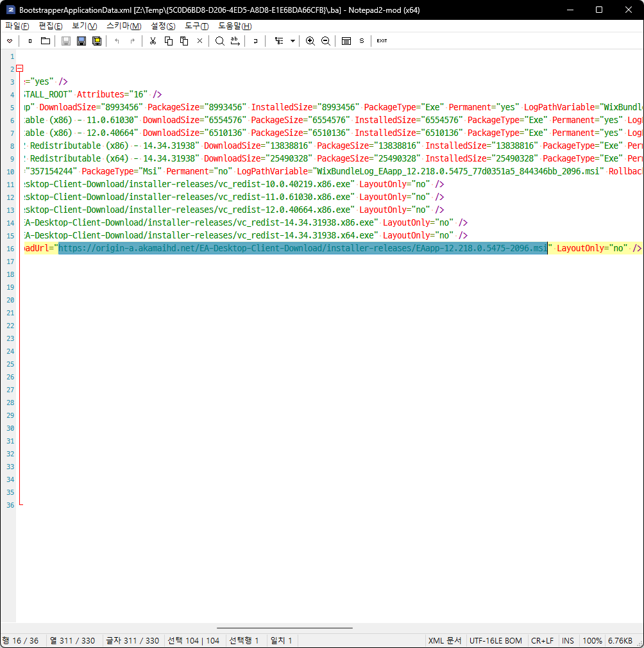Viewport: 644px width, 648px height.
Task: Collapse the XML fold at line 2
Action: 20,69
